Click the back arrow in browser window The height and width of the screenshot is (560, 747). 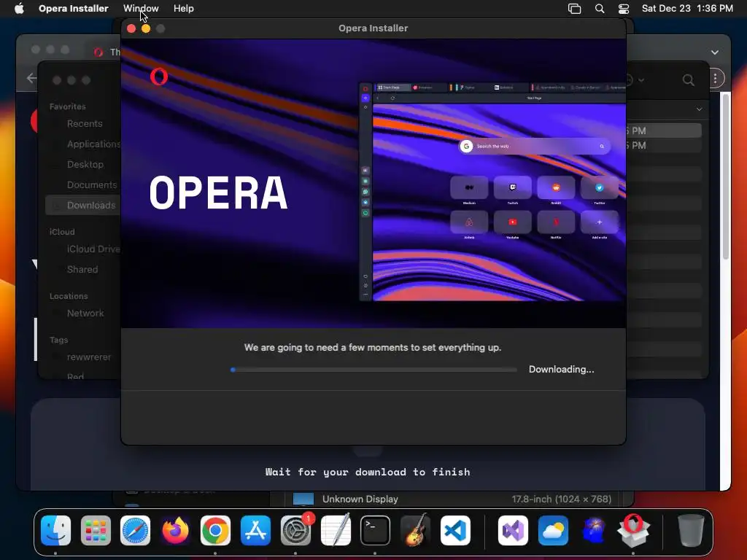click(x=31, y=78)
